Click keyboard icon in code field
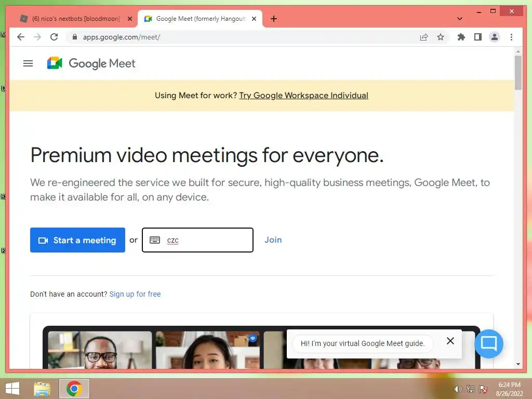The width and height of the screenshot is (532, 399). coord(155,240)
